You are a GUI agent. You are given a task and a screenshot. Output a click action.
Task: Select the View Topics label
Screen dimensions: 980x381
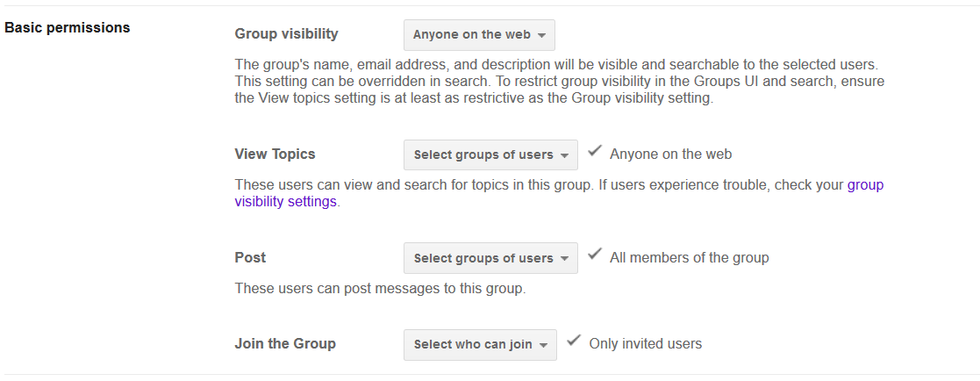(275, 154)
